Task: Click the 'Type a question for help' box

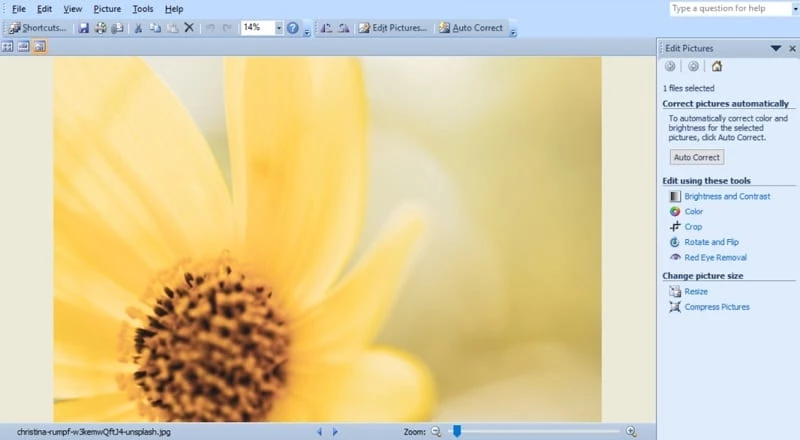Action: (x=730, y=8)
